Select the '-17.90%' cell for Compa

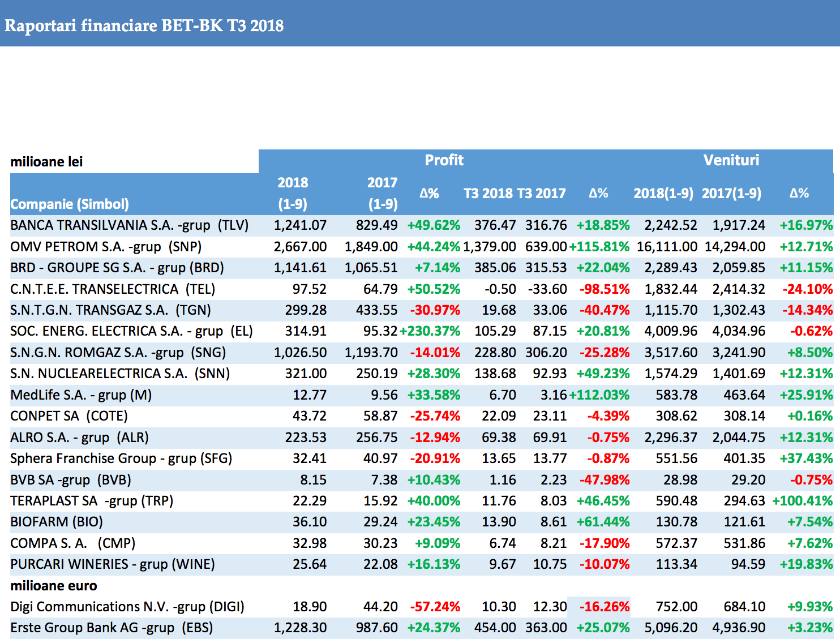605,543
